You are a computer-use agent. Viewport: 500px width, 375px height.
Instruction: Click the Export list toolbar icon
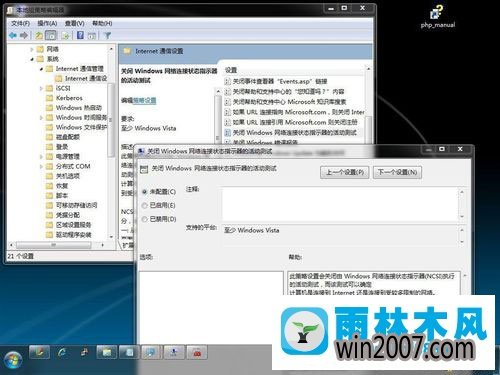pyautogui.click(x=65, y=35)
